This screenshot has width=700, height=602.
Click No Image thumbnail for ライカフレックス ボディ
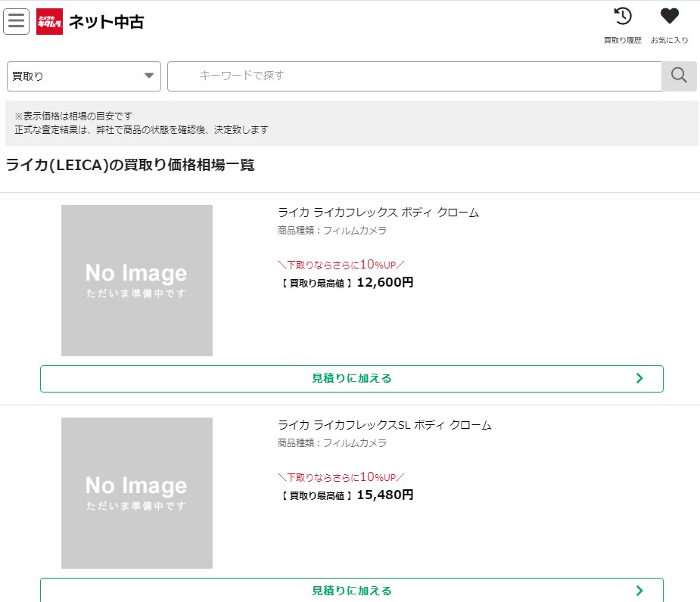pos(137,281)
